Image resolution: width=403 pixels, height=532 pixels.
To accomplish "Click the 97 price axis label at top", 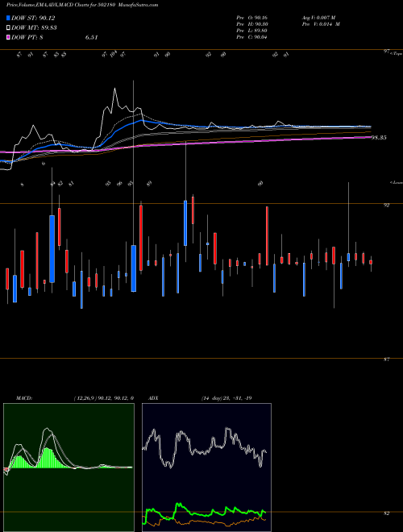I will point(386,52).
